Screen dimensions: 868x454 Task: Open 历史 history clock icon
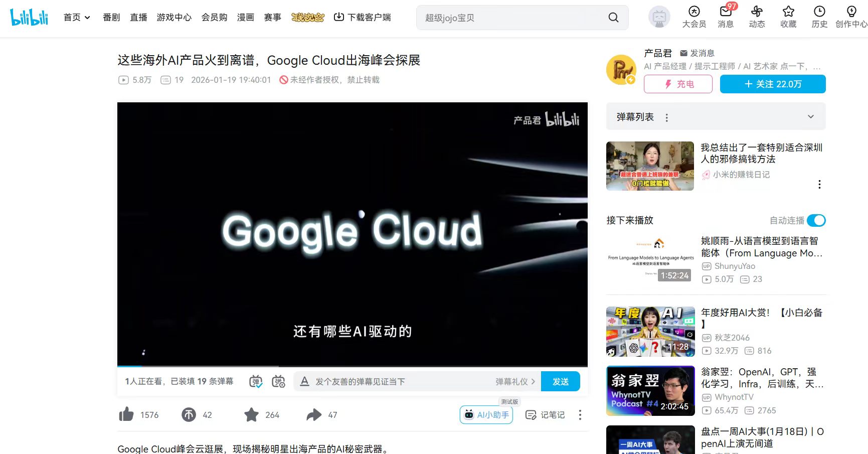(819, 17)
